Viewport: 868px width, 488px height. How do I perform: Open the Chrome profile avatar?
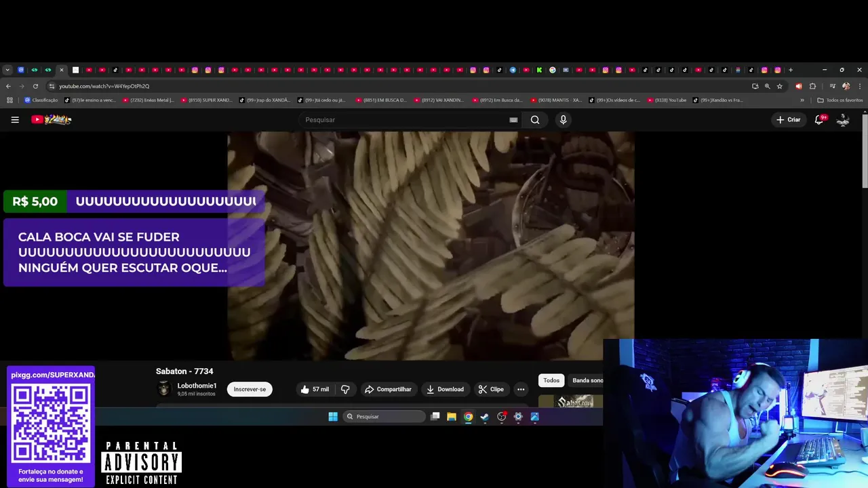(846, 86)
